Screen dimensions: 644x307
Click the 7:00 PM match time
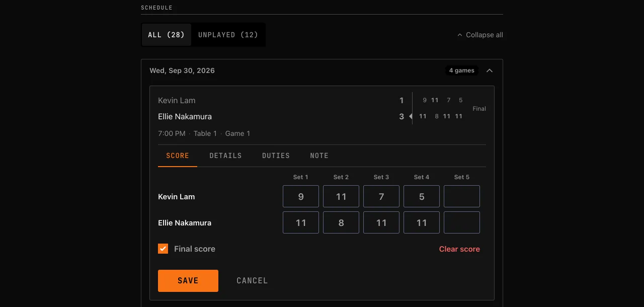point(172,133)
